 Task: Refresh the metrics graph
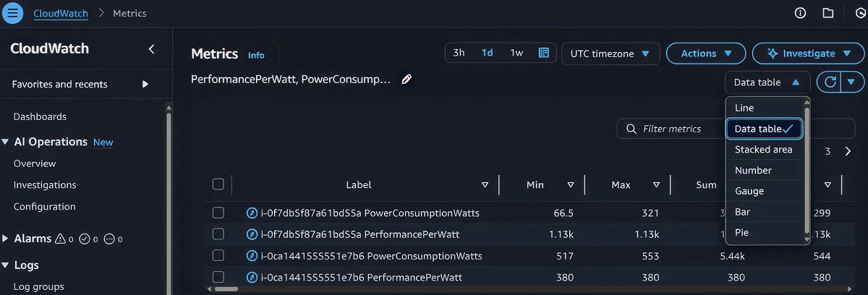pos(830,82)
